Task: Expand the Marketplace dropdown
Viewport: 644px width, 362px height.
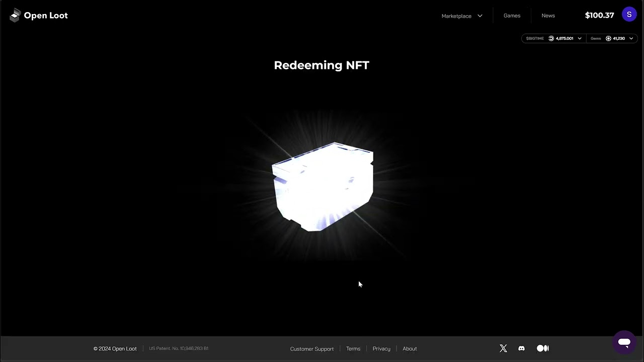Action: pyautogui.click(x=462, y=16)
